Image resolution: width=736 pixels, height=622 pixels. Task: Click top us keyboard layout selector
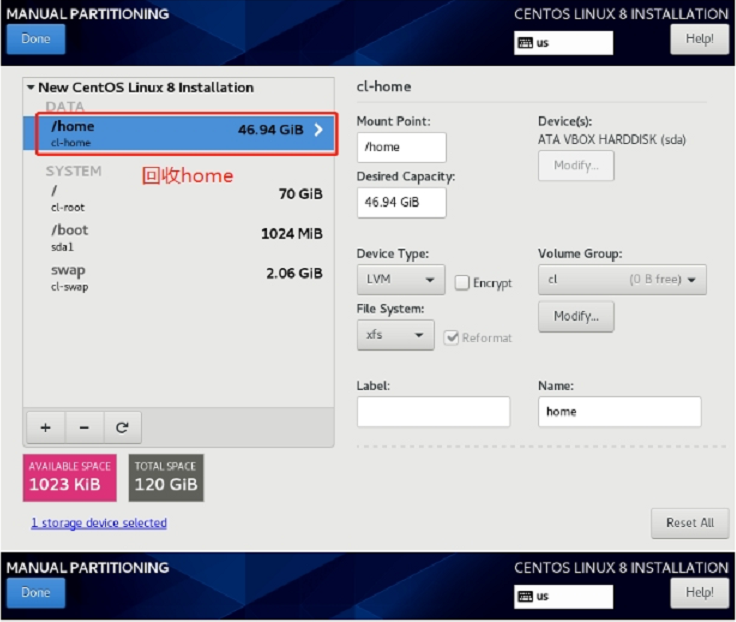(563, 43)
